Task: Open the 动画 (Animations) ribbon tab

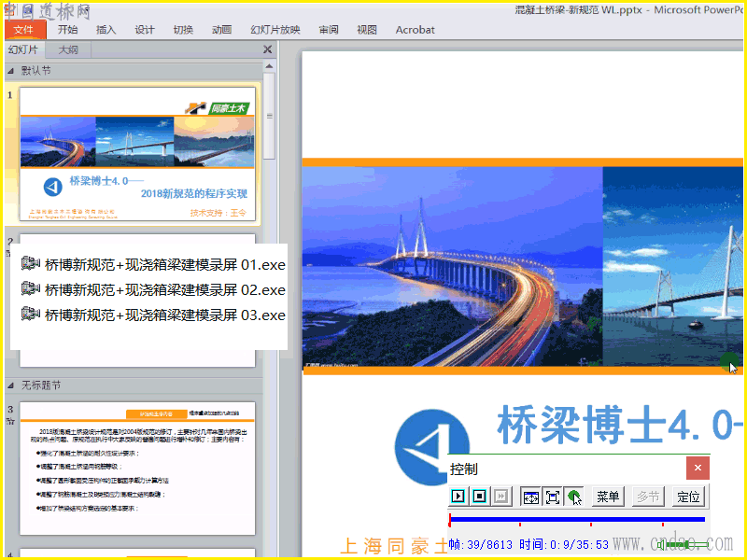Action: coord(221,30)
